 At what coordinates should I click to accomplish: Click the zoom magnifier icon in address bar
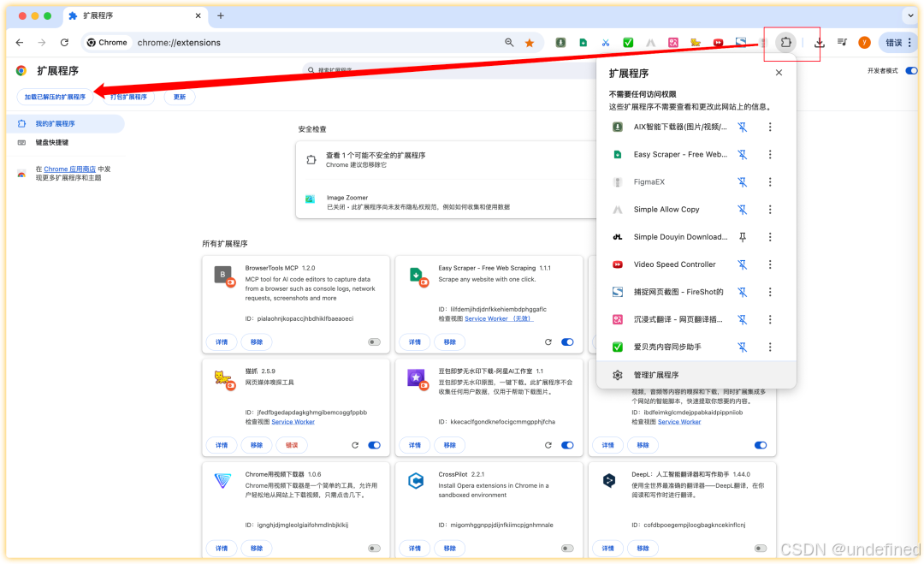point(509,43)
